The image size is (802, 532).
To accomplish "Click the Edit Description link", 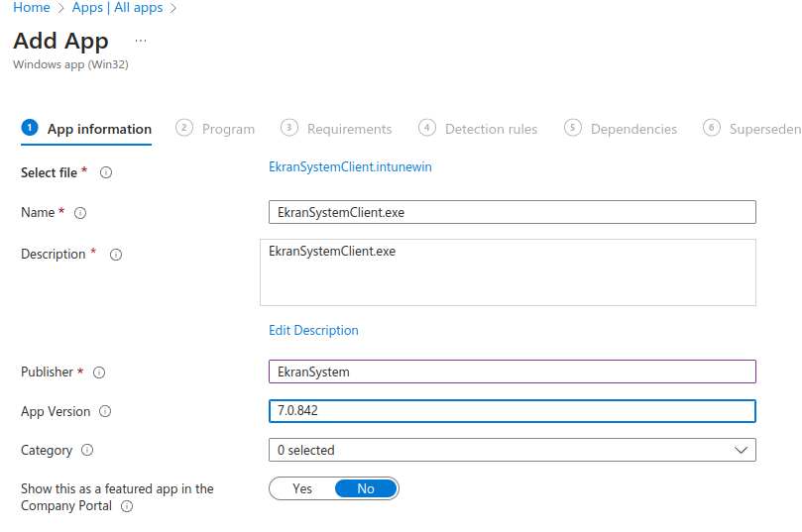I will (x=313, y=330).
